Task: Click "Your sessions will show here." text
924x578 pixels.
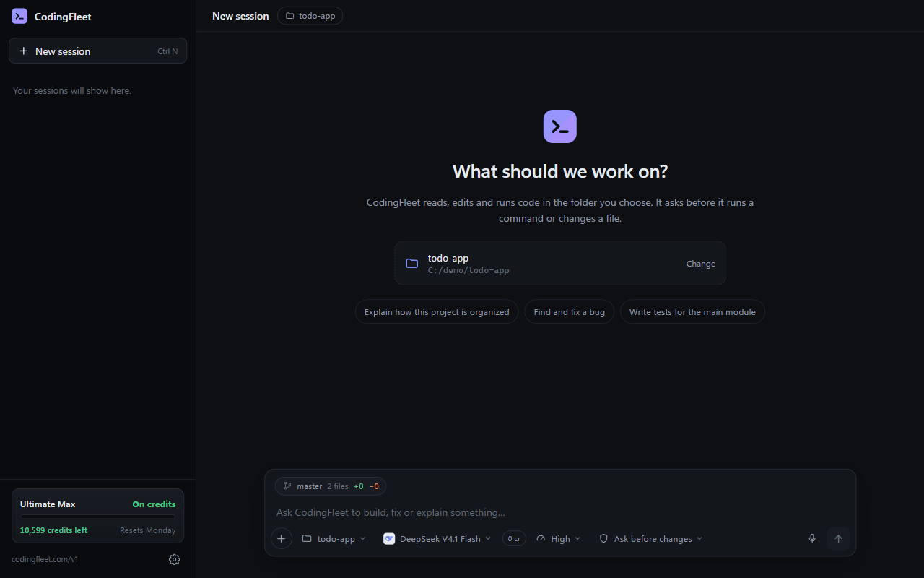Action: [72, 90]
